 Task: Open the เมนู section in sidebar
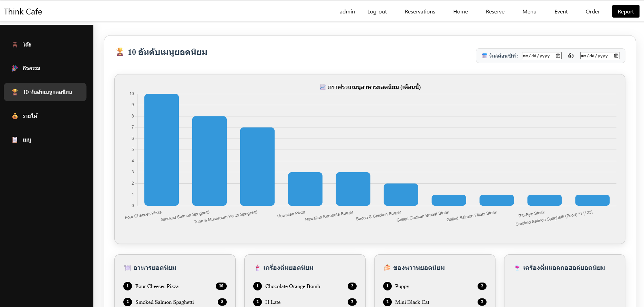[x=45, y=140]
